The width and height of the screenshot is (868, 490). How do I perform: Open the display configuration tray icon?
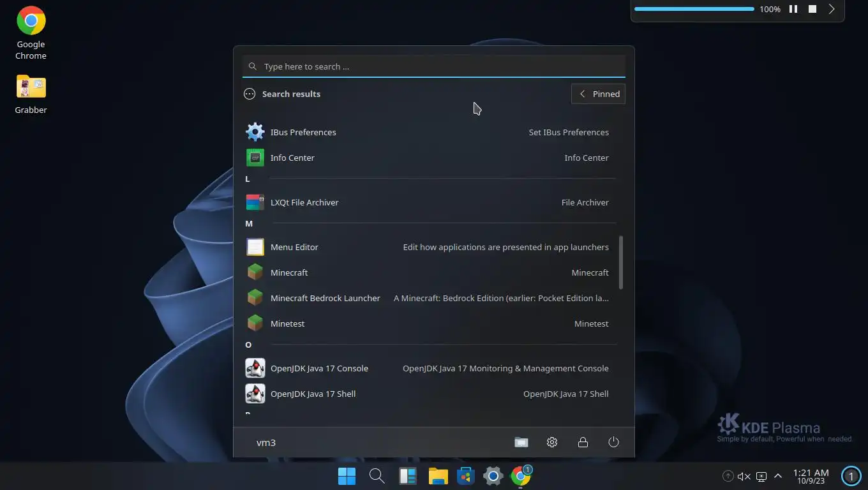pos(761,476)
